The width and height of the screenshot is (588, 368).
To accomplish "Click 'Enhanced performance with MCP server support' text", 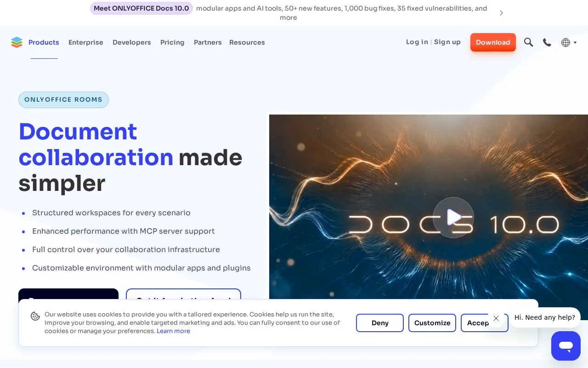I will 124,231.
